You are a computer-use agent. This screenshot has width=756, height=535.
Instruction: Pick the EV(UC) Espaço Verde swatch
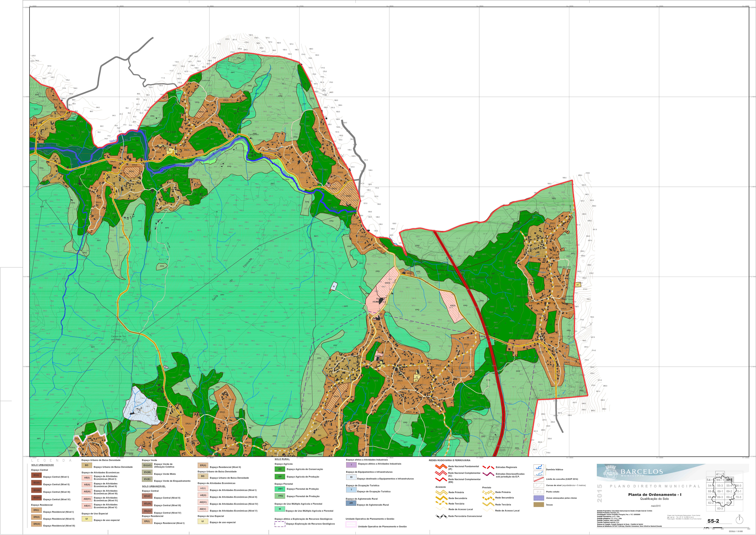(x=147, y=465)
